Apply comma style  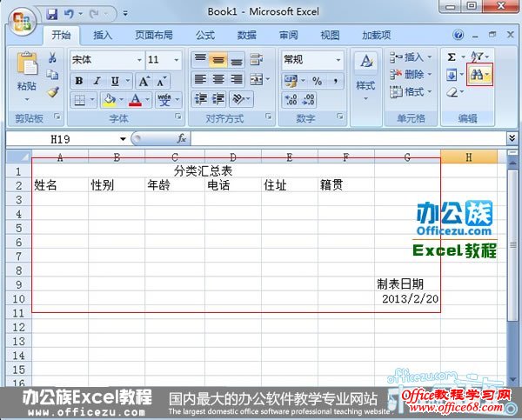(x=336, y=81)
